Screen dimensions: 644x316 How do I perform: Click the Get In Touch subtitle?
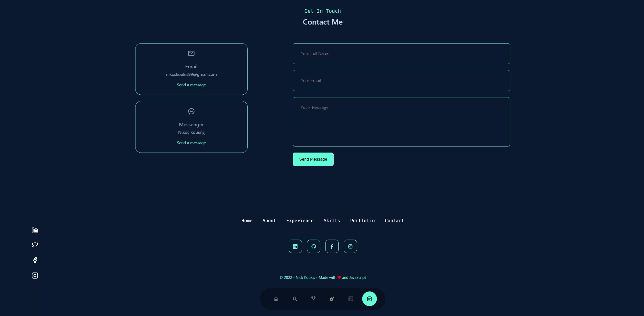(x=323, y=11)
